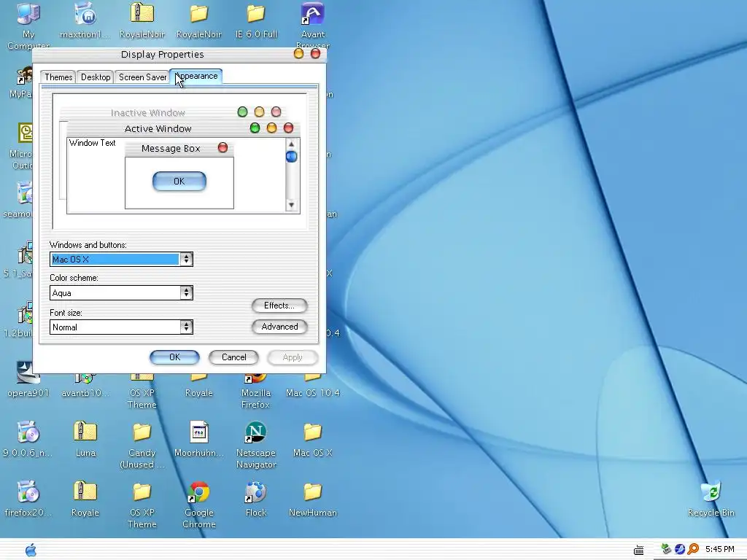Select the IE 6.0 Full folder
The height and width of the screenshot is (560, 747).
pos(256,15)
